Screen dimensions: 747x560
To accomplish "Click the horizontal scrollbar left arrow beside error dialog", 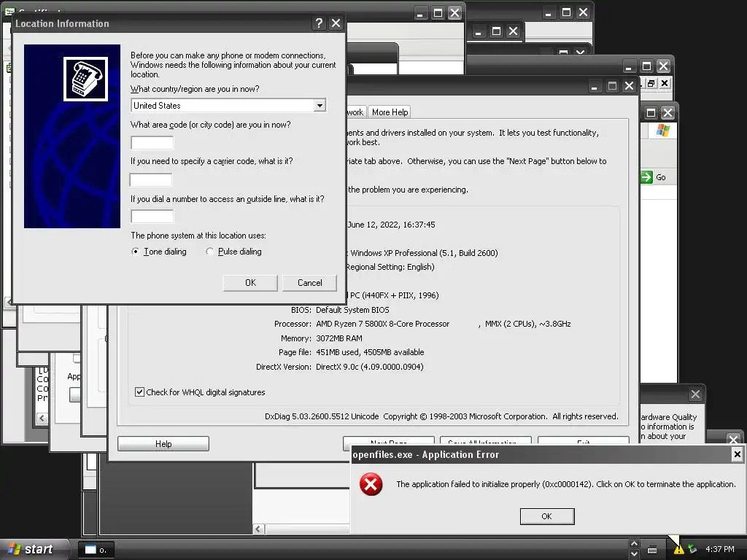I will (x=259, y=529).
